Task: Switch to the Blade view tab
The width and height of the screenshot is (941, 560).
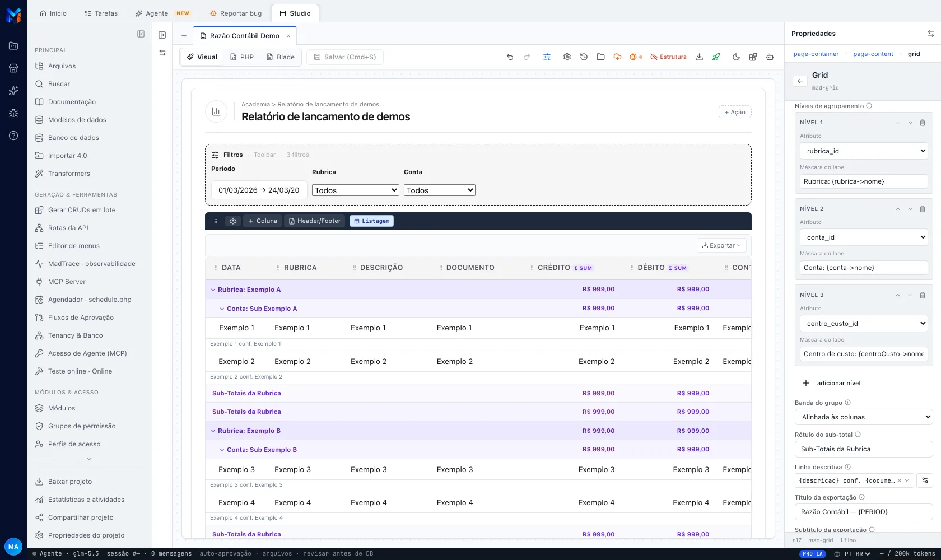Action: tap(281, 57)
